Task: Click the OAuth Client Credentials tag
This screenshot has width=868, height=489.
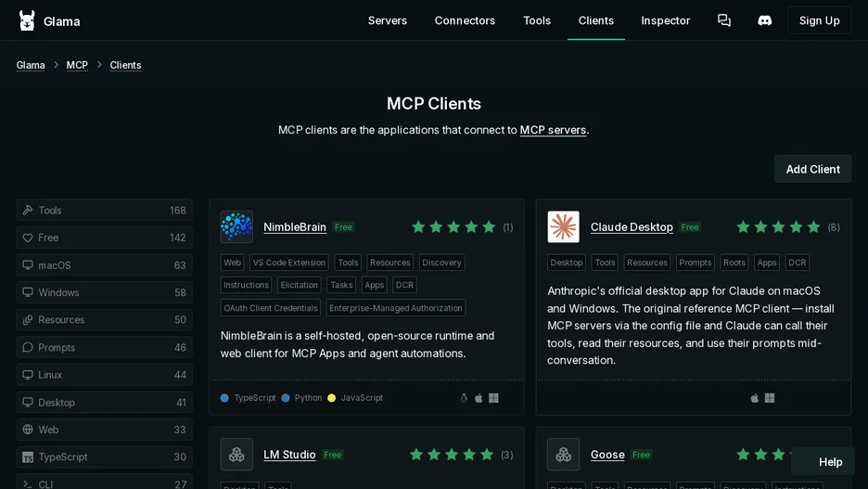Action: 271,308
